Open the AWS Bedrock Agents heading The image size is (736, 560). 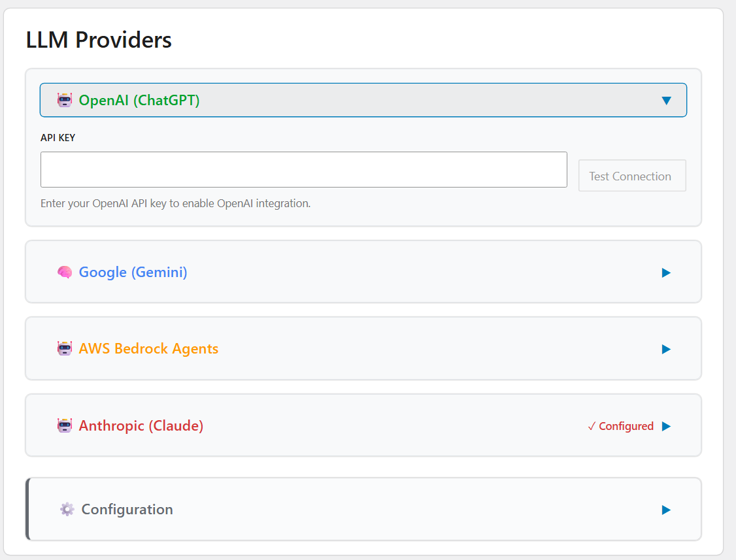click(x=148, y=349)
